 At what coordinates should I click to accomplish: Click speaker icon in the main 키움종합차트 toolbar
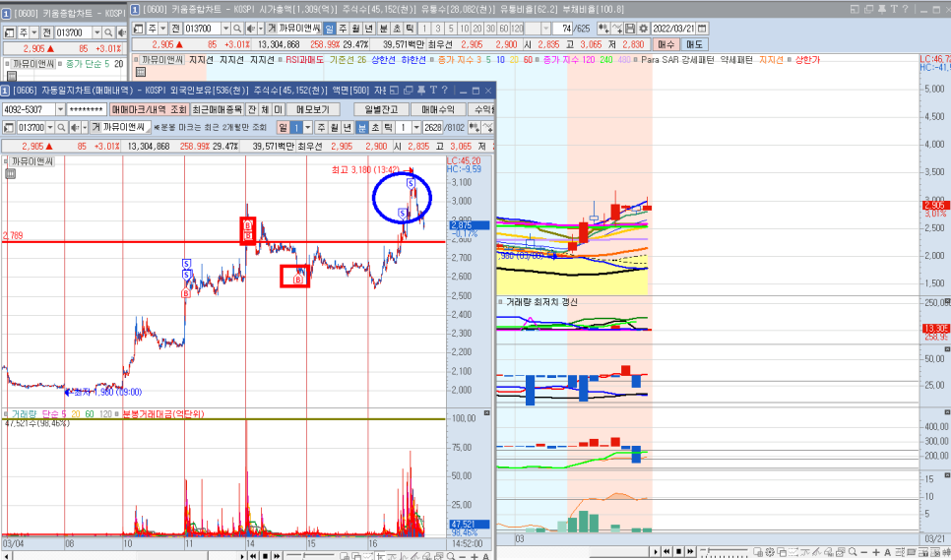250,29
